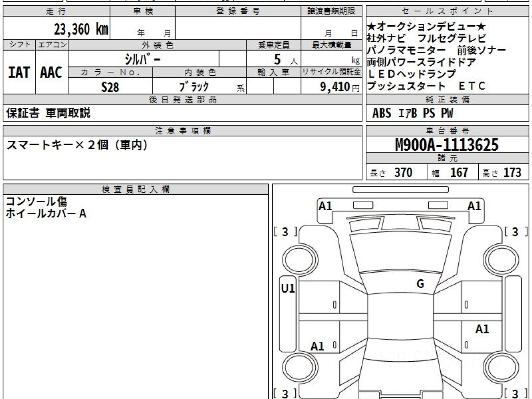532x399 pixels.
Task: Click the G mark on the windshield
Action: (420, 284)
